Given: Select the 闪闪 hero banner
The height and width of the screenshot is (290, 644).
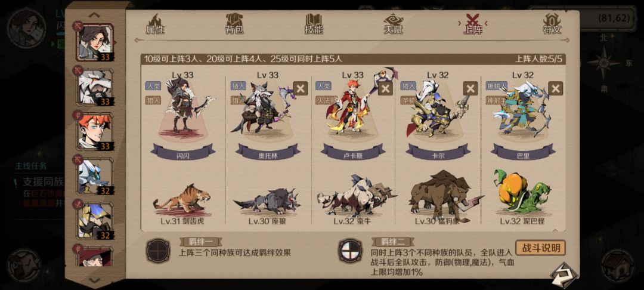Looking at the screenshot, I should pos(183,152).
